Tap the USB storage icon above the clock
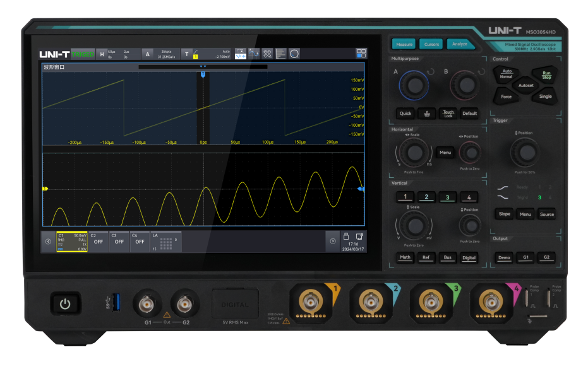 click(347, 236)
